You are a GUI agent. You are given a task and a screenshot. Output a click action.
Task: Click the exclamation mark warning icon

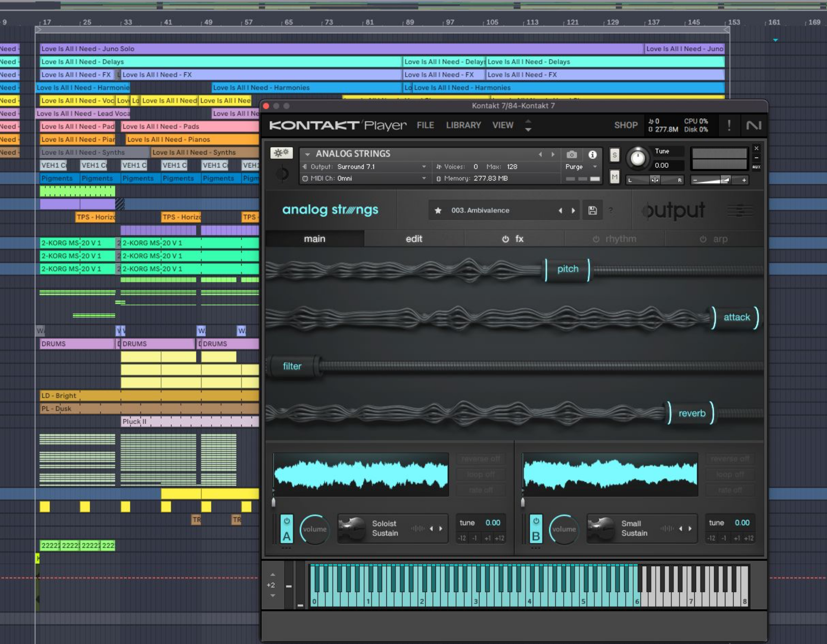pos(730,125)
